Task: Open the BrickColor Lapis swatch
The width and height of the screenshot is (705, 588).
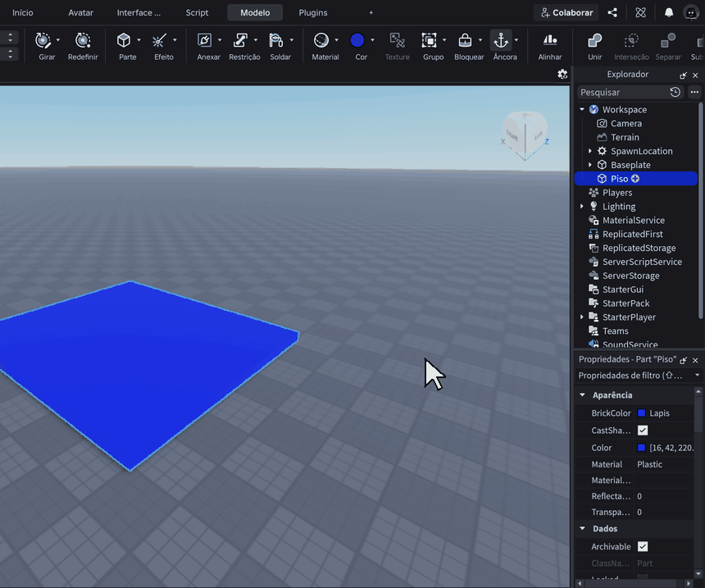Action: pos(642,413)
